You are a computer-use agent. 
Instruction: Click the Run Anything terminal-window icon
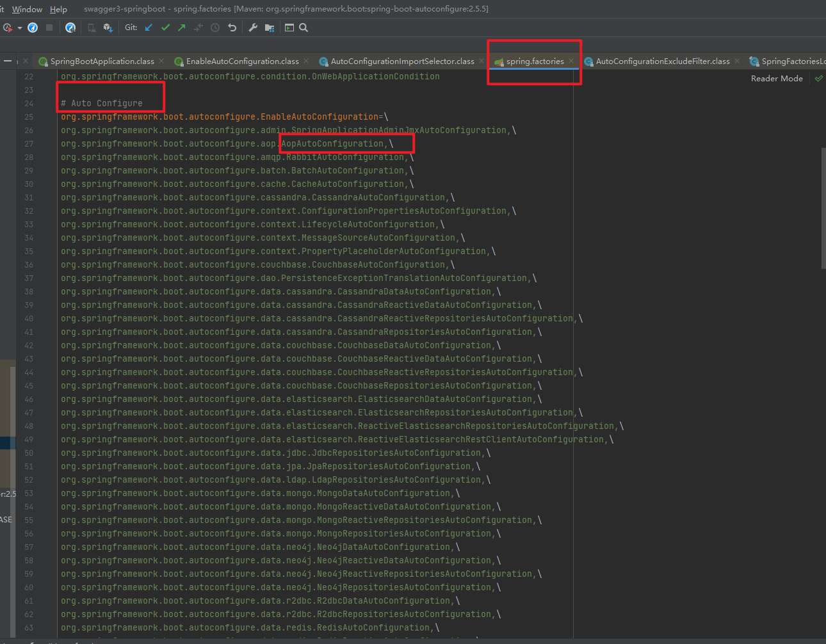(289, 28)
